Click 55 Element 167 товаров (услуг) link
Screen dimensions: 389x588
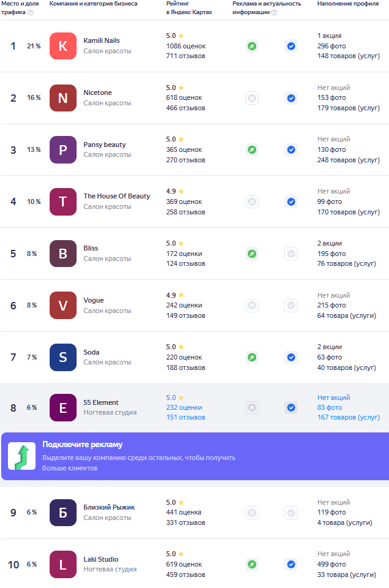coord(348,418)
